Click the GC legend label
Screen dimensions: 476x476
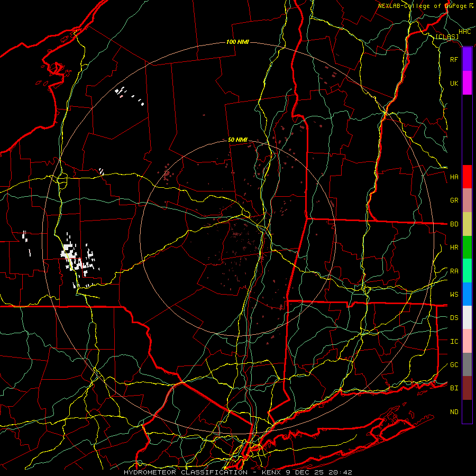tap(454, 365)
